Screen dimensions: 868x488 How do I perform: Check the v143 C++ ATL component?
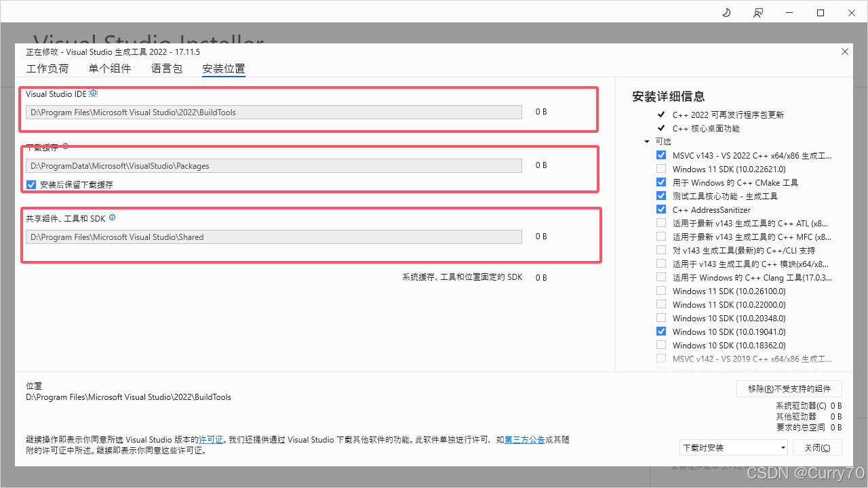point(661,223)
